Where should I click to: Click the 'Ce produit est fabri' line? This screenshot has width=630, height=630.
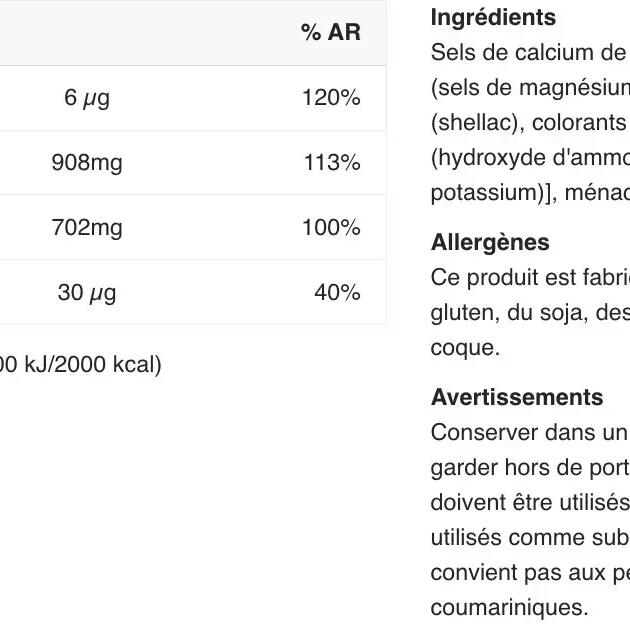530,277
